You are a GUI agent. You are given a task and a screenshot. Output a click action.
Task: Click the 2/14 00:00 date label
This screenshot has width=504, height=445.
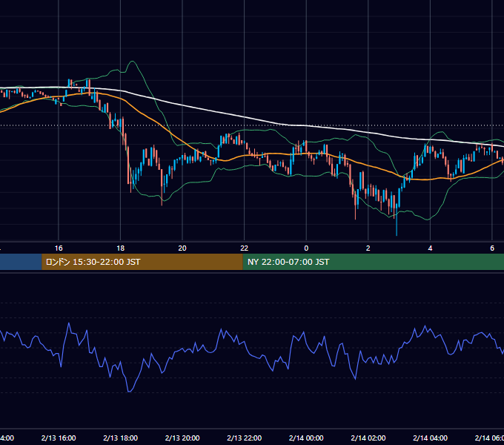tap(306, 438)
